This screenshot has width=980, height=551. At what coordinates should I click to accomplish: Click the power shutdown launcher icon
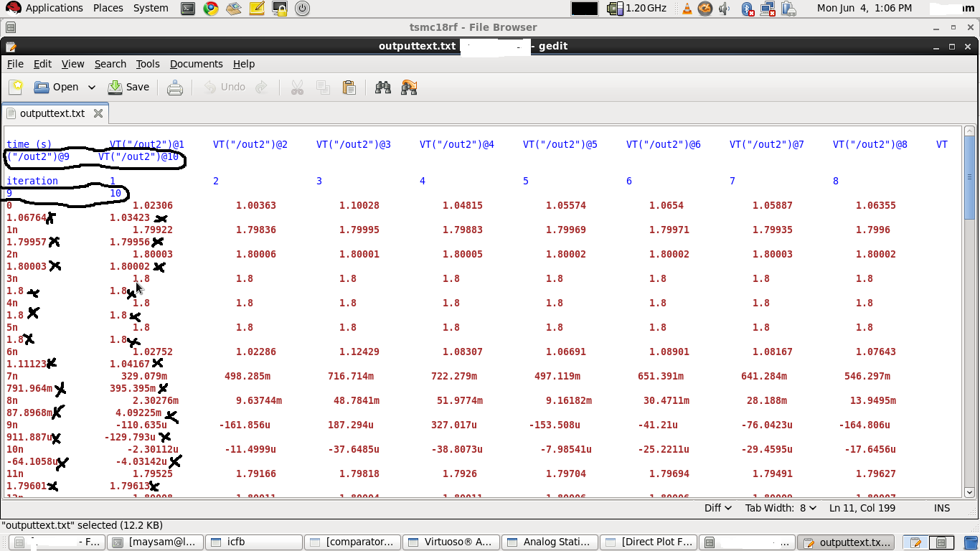[302, 9]
